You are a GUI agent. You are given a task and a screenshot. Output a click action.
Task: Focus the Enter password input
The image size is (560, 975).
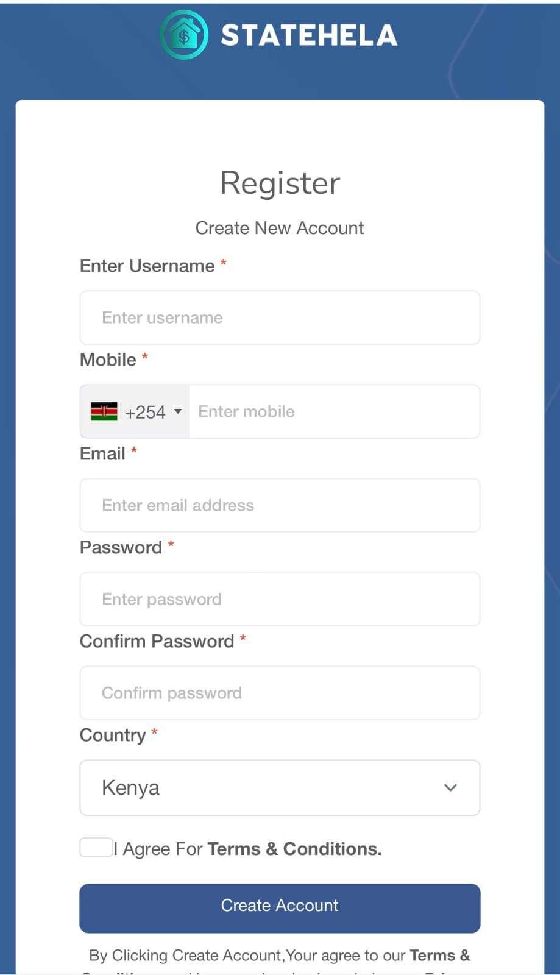click(280, 599)
